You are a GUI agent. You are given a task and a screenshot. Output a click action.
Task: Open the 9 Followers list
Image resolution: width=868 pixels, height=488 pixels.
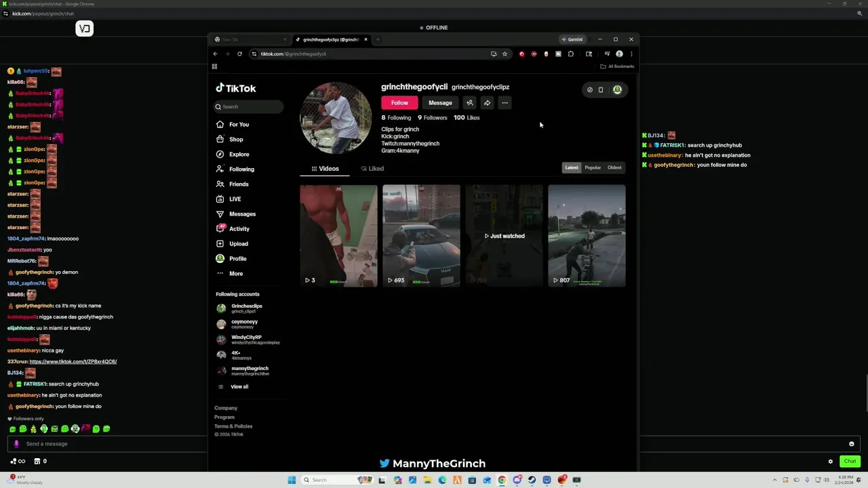(433, 118)
